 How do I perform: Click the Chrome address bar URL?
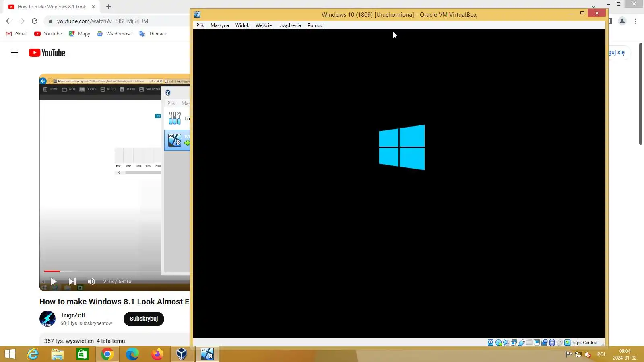coord(103,21)
